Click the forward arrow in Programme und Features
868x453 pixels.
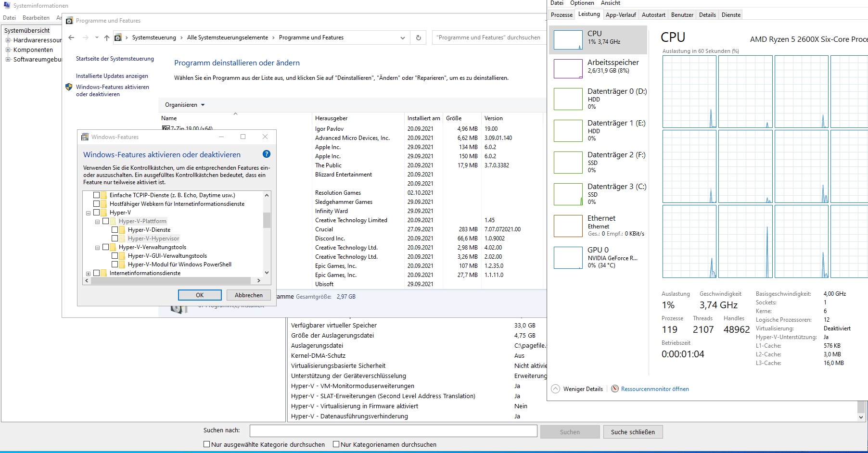pyautogui.click(x=86, y=38)
